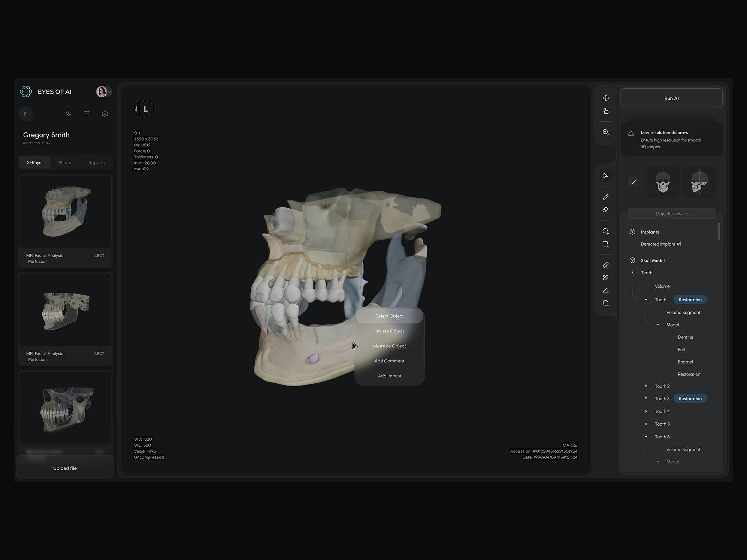Click the rotate object tool icon
The width and height of the screenshot is (747, 560).
pyautogui.click(x=605, y=111)
